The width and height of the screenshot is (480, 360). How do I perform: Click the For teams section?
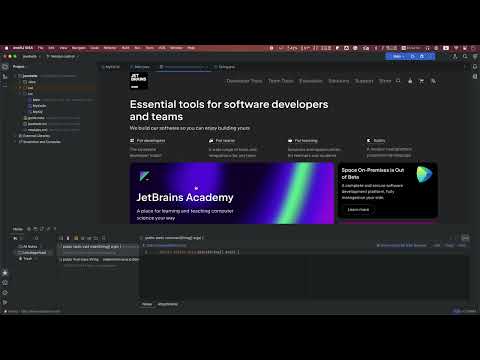pos(233,148)
